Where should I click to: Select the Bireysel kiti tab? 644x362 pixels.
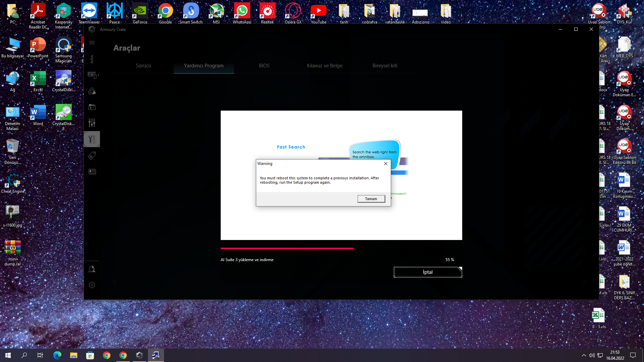[x=385, y=66]
